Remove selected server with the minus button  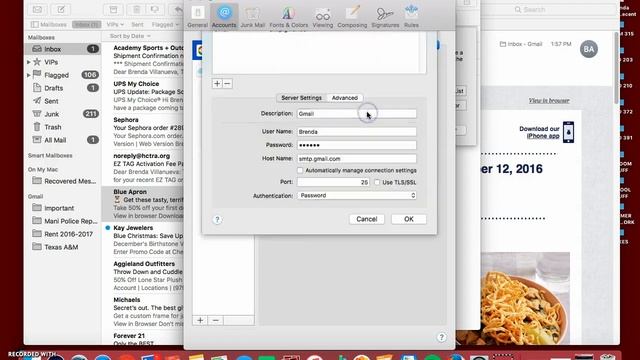(227, 84)
